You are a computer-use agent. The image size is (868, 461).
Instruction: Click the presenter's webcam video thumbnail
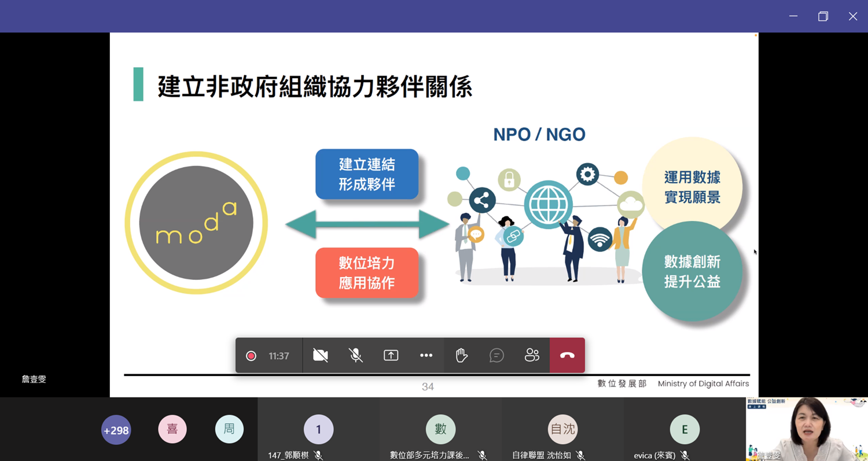tap(807, 429)
